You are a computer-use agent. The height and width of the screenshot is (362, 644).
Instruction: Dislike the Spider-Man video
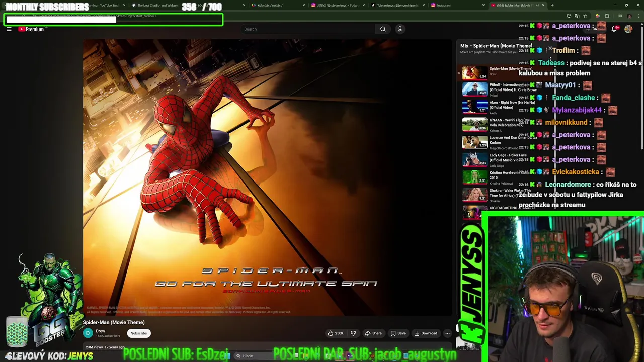(x=353, y=333)
